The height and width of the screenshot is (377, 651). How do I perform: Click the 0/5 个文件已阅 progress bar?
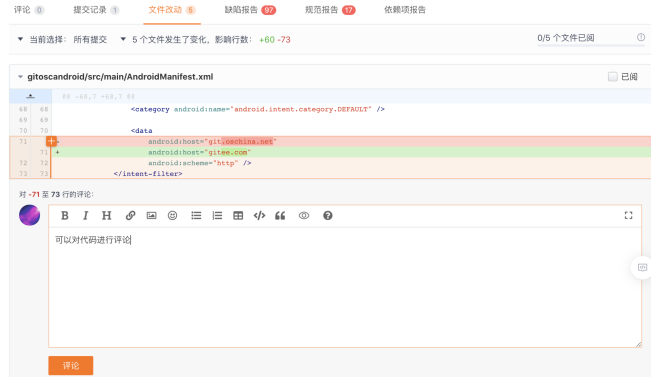point(590,45)
